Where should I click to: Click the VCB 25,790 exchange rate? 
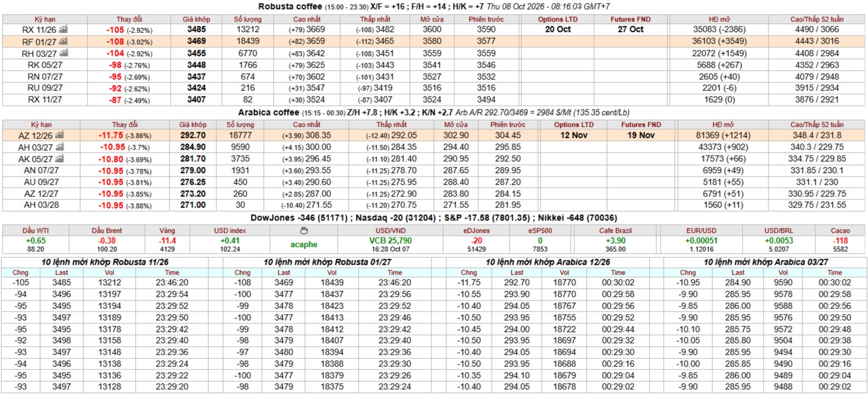(x=390, y=241)
